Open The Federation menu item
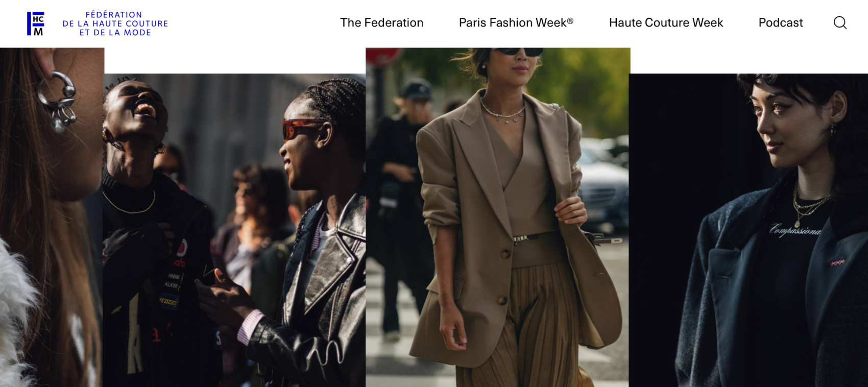Screen dimensions: 868x387 [382, 22]
